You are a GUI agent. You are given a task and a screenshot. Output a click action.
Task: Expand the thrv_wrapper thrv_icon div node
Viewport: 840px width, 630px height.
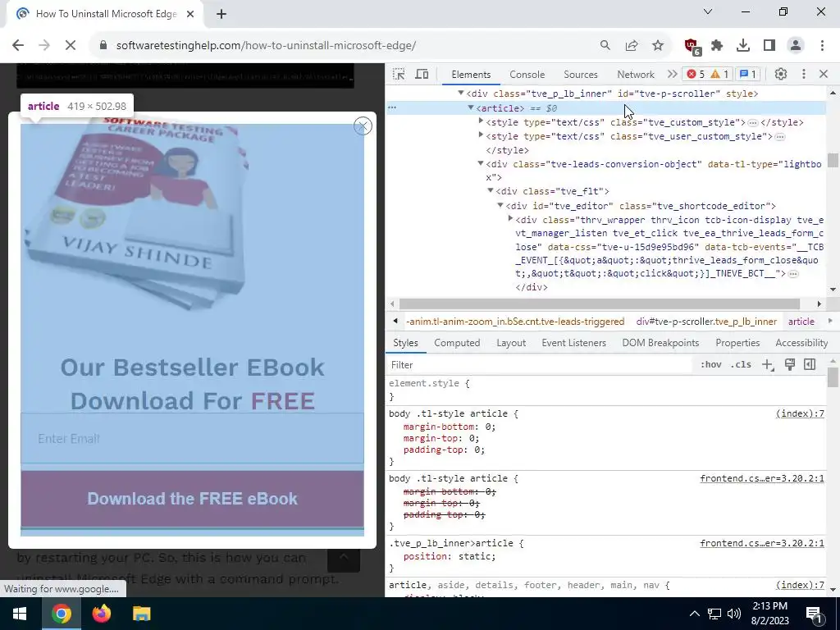point(510,219)
